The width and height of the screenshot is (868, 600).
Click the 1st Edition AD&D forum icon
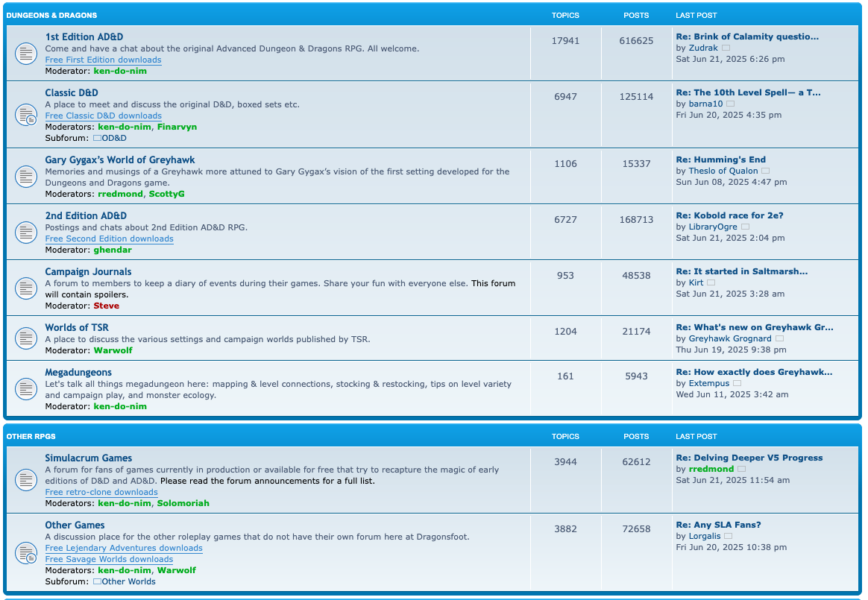pos(25,54)
